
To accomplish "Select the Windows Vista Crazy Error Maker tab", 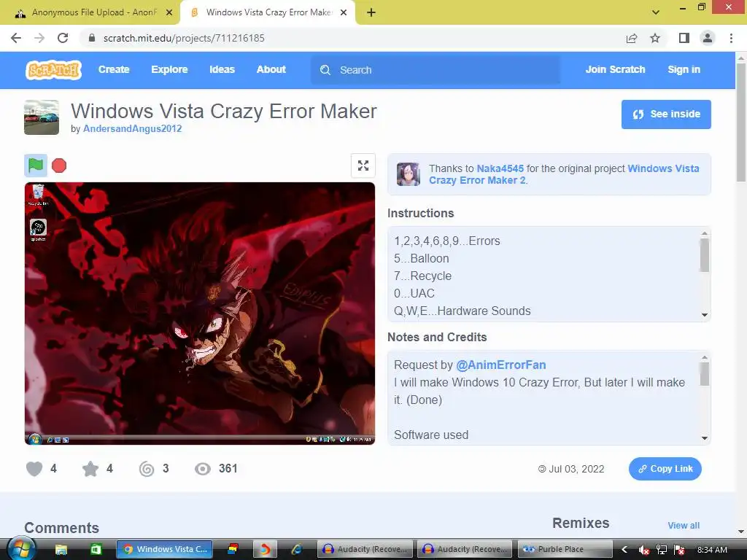I will click(268, 12).
